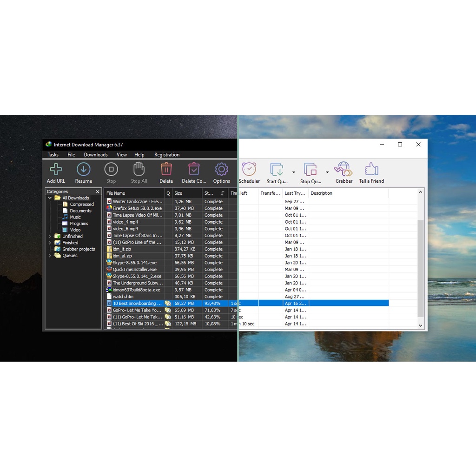Resume the download with Resume icon

click(x=84, y=169)
